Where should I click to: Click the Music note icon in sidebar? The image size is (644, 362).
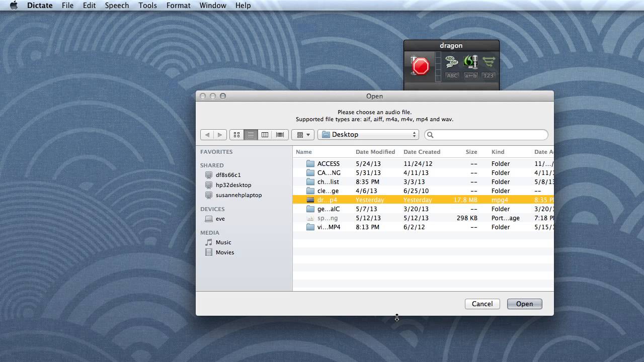coord(209,242)
